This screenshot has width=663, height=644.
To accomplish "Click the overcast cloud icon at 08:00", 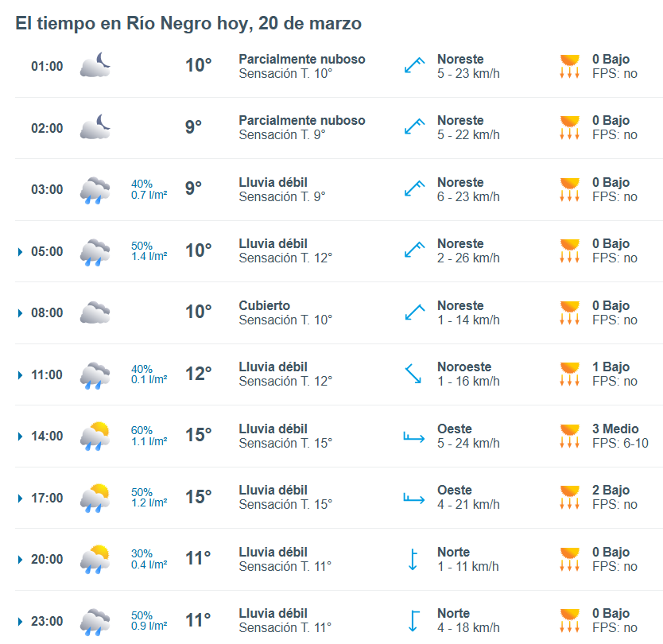I will (x=95, y=312).
